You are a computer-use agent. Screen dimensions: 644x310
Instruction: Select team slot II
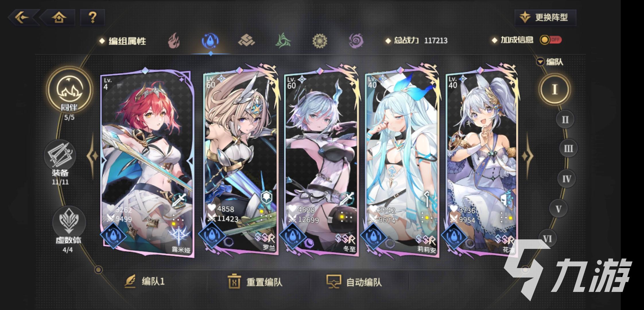point(565,119)
